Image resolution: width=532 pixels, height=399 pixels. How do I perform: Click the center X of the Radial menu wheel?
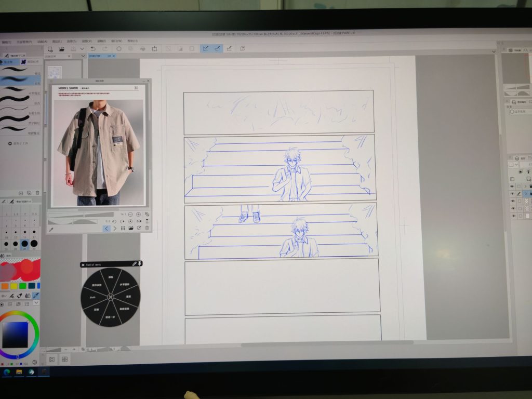[x=111, y=297]
